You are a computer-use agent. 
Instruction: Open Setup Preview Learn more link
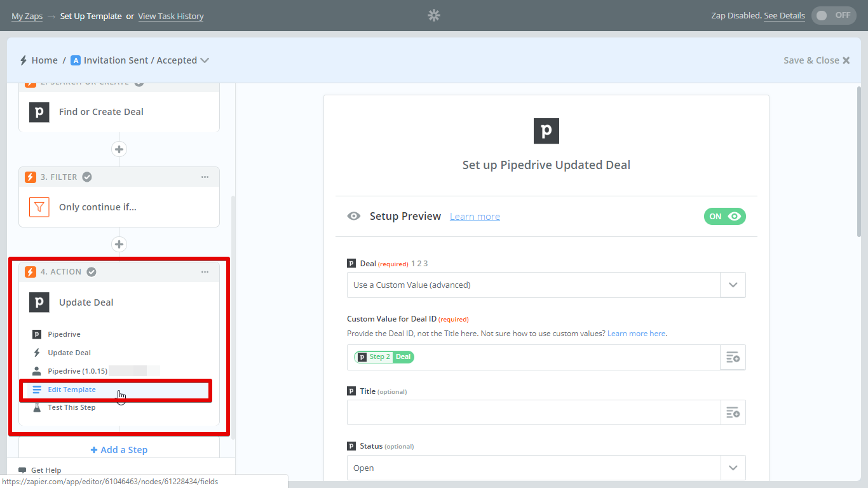pos(475,217)
